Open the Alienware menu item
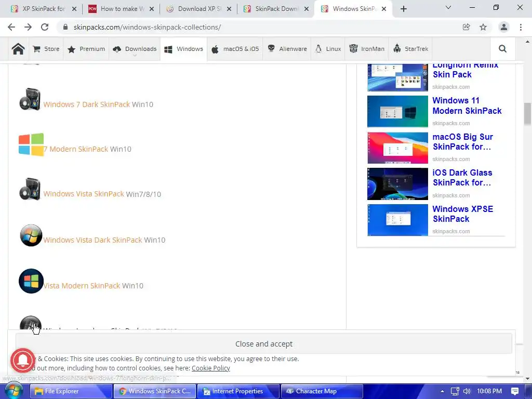Viewport: 532px width, 399px height. (287, 49)
